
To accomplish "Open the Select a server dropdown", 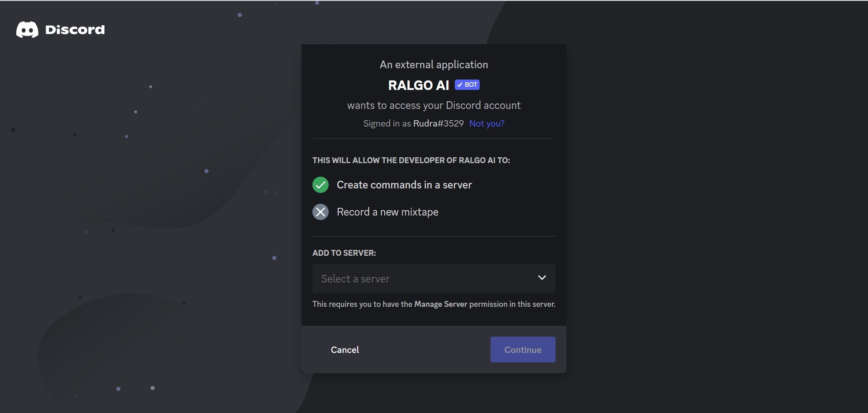I will pyautogui.click(x=425, y=279).
